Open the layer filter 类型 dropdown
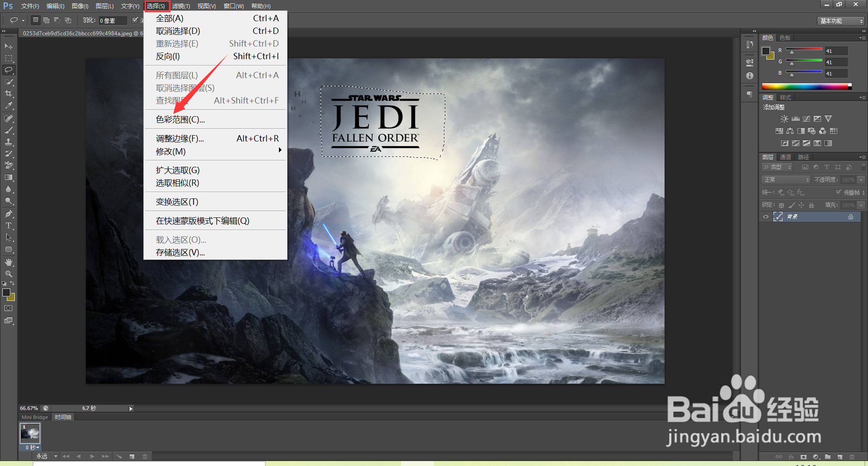This screenshot has height=466, width=868. tap(777, 167)
